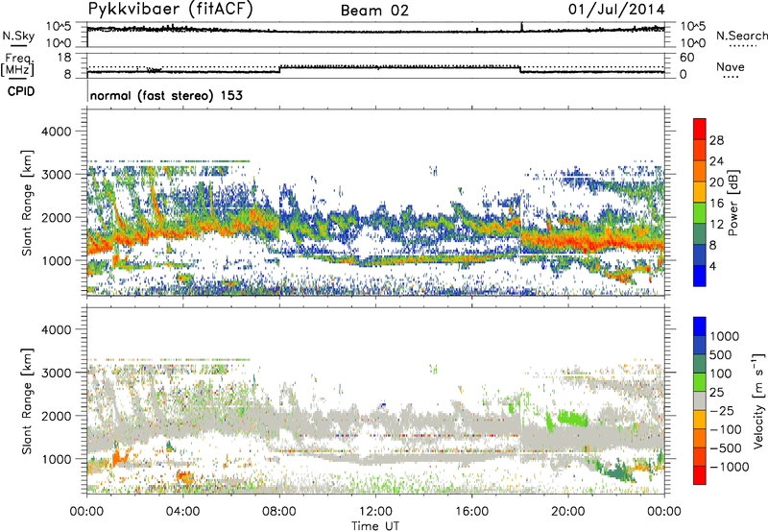Click the "28" label on Power color bar
This screenshot has height=532, width=768.
(716, 140)
